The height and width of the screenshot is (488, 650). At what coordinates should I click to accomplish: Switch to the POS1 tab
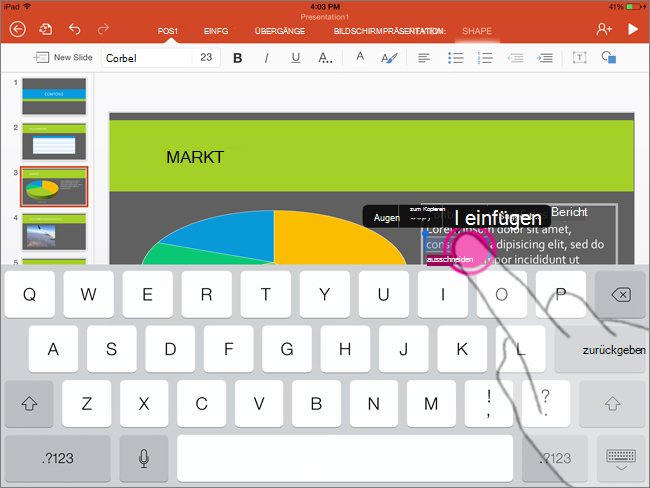pos(167,31)
